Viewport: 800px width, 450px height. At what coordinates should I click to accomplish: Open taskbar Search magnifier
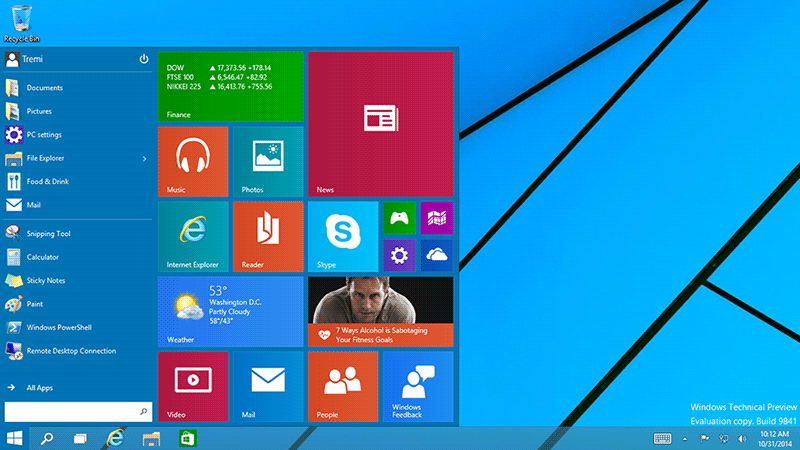click(x=47, y=438)
